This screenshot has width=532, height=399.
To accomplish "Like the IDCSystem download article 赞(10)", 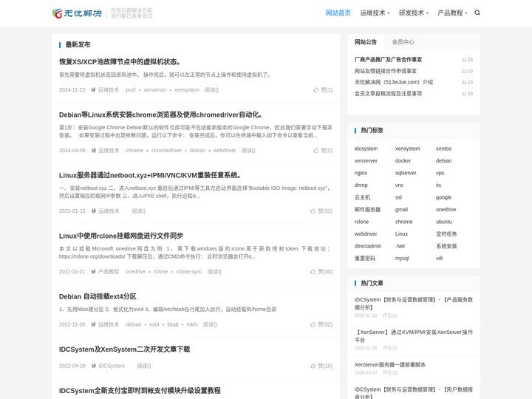I will (x=321, y=366).
